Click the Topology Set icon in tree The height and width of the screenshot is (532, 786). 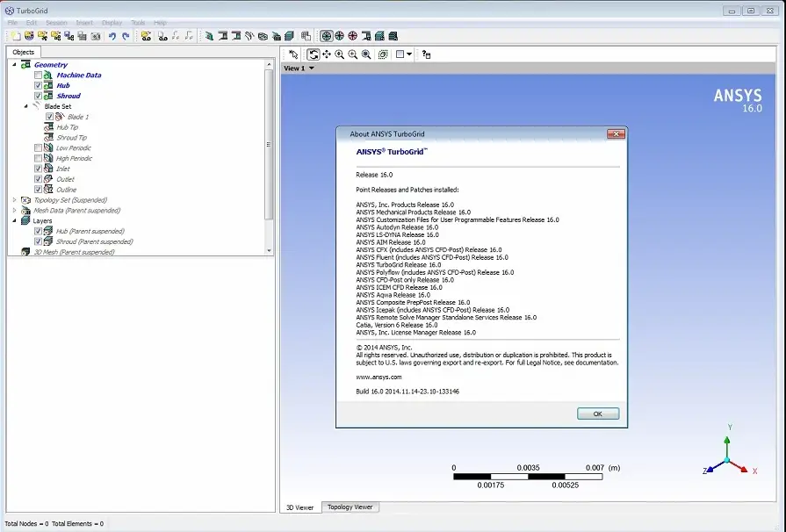[25, 200]
